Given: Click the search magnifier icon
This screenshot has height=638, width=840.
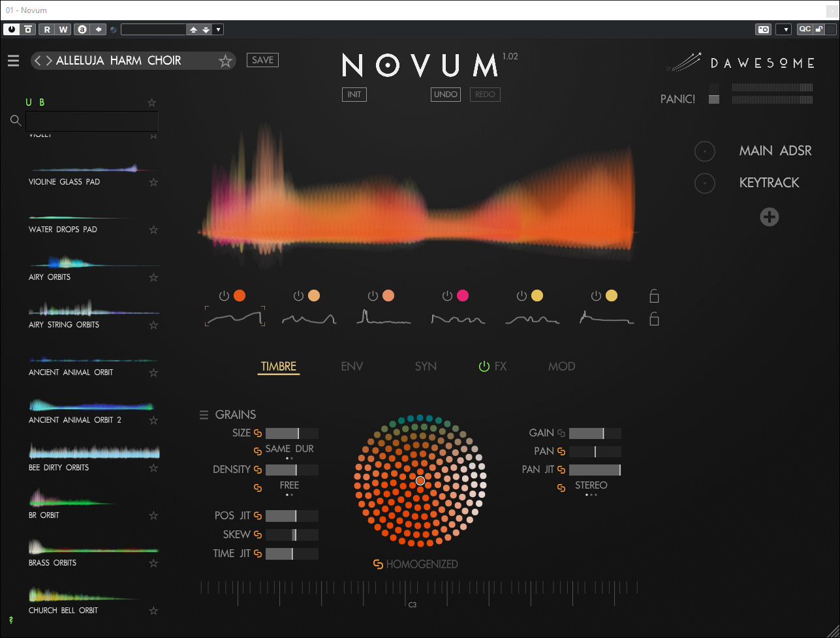Looking at the screenshot, I should pyautogui.click(x=16, y=121).
